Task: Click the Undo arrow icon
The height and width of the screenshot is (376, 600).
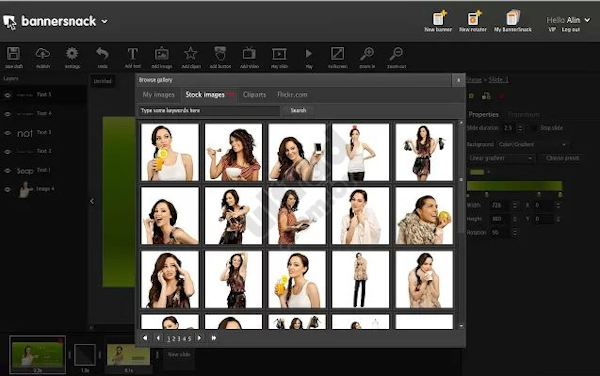Action: tap(102, 54)
